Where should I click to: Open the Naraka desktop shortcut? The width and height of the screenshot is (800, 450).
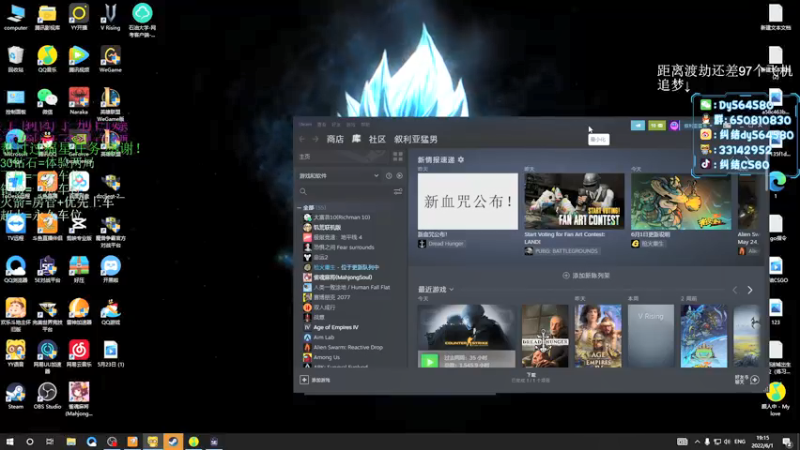[79, 101]
